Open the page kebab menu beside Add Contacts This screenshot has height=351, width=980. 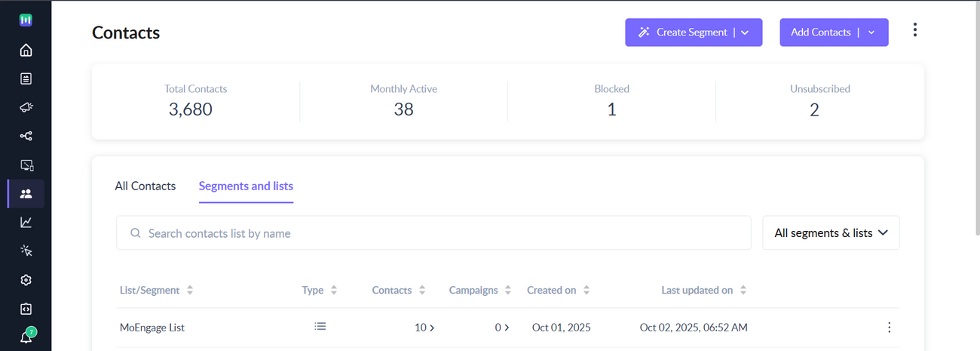(914, 30)
